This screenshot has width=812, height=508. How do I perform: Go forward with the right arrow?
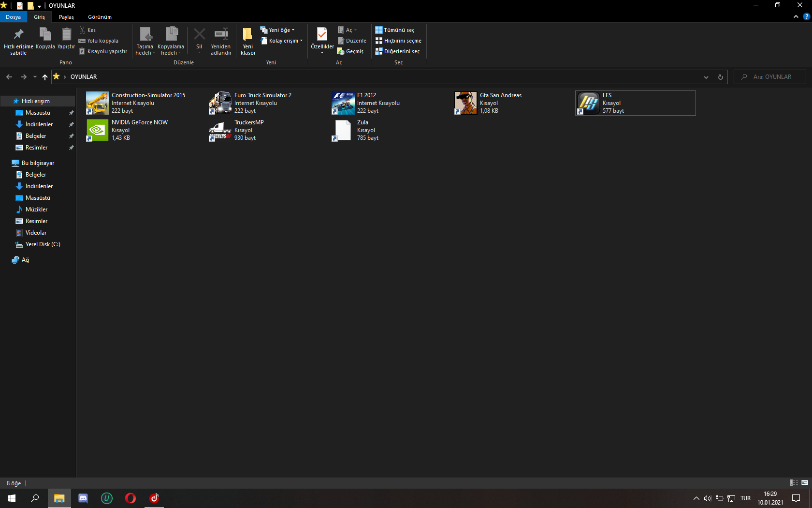(x=23, y=77)
